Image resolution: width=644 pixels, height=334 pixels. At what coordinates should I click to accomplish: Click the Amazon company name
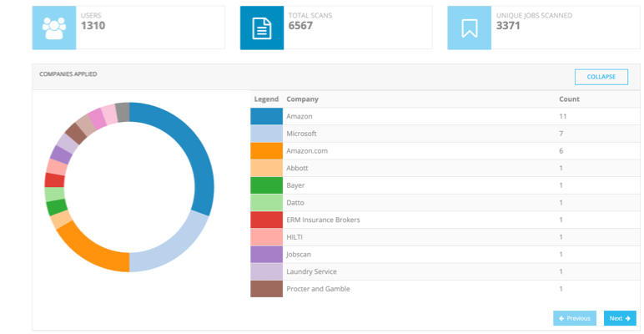pos(299,116)
